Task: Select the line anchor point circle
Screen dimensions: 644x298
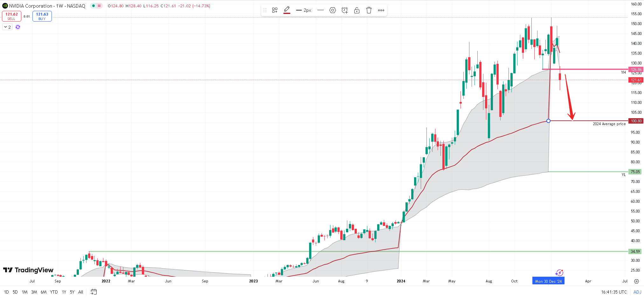Action: [549, 121]
